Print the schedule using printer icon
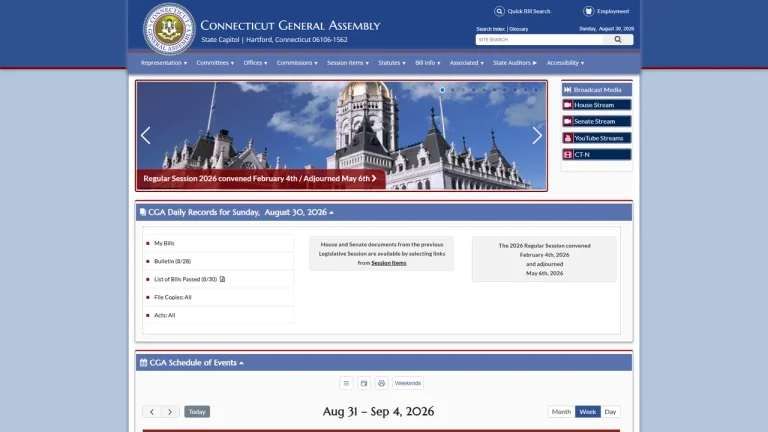This screenshot has width=768, height=432. [x=382, y=383]
